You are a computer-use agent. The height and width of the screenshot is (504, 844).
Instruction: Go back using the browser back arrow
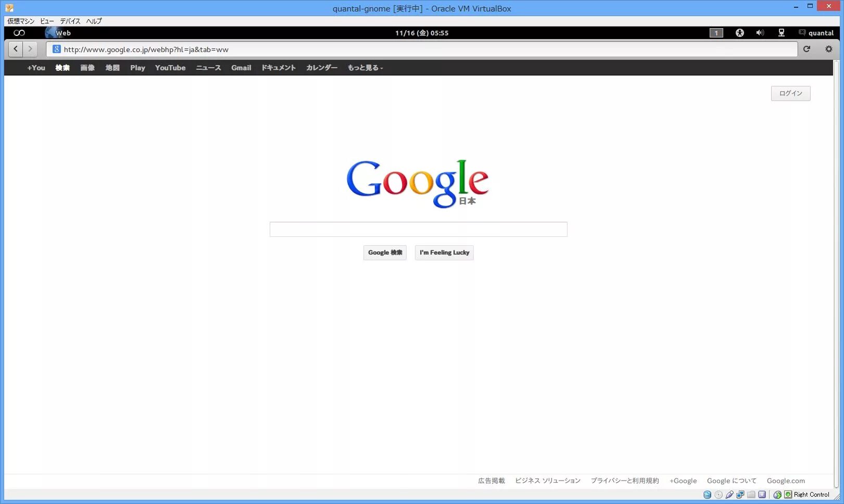click(x=16, y=49)
